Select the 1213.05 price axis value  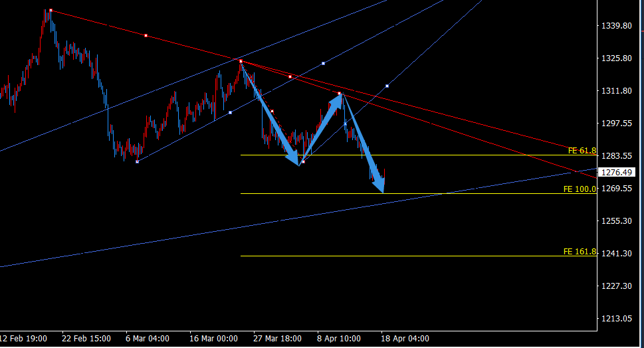point(617,319)
